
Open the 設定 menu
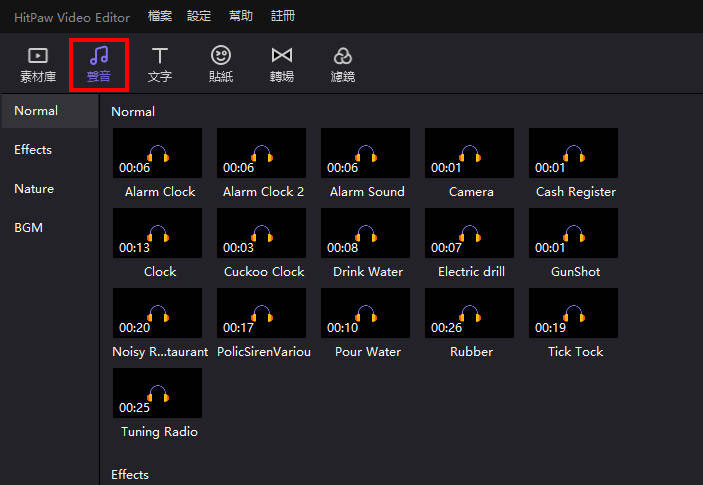pyautogui.click(x=199, y=17)
